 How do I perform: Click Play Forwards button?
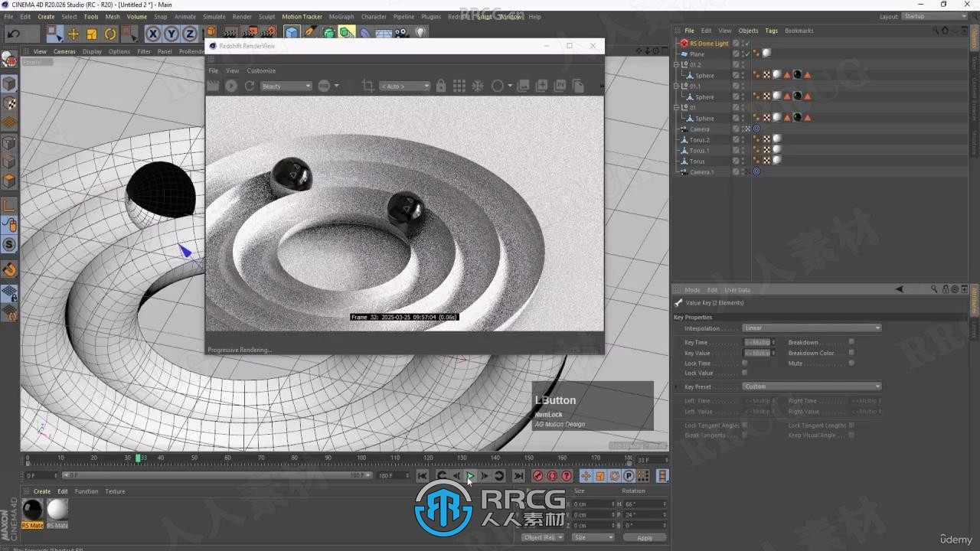[470, 476]
